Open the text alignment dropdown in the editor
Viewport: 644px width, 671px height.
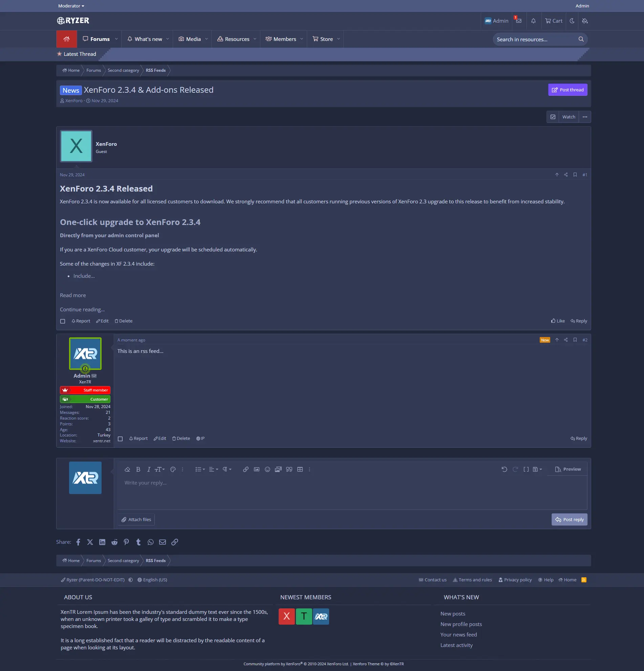[x=213, y=469]
